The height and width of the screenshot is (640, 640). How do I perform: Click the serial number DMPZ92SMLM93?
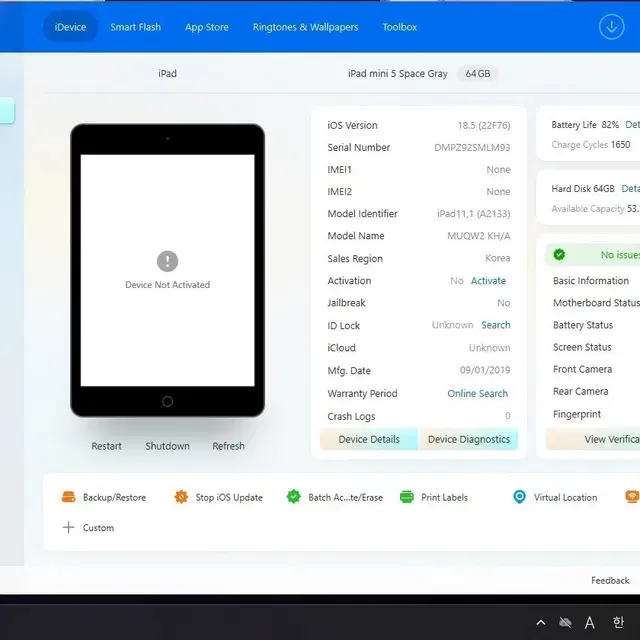click(x=472, y=147)
